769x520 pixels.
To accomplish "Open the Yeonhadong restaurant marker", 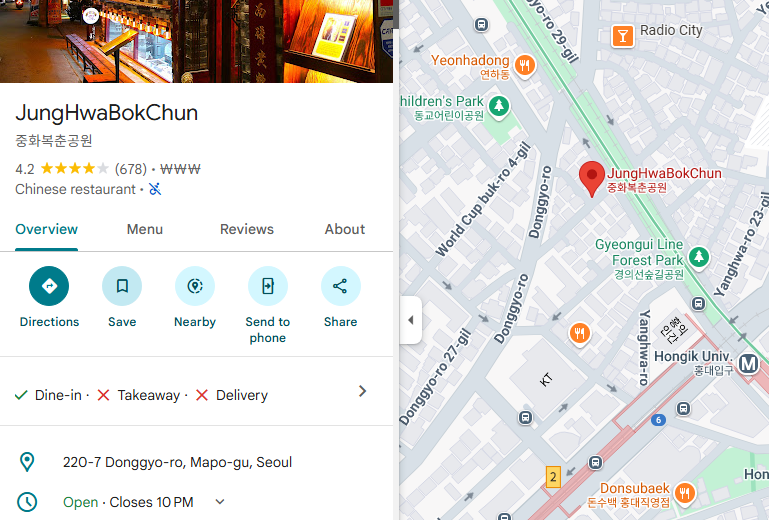I will point(525,65).
